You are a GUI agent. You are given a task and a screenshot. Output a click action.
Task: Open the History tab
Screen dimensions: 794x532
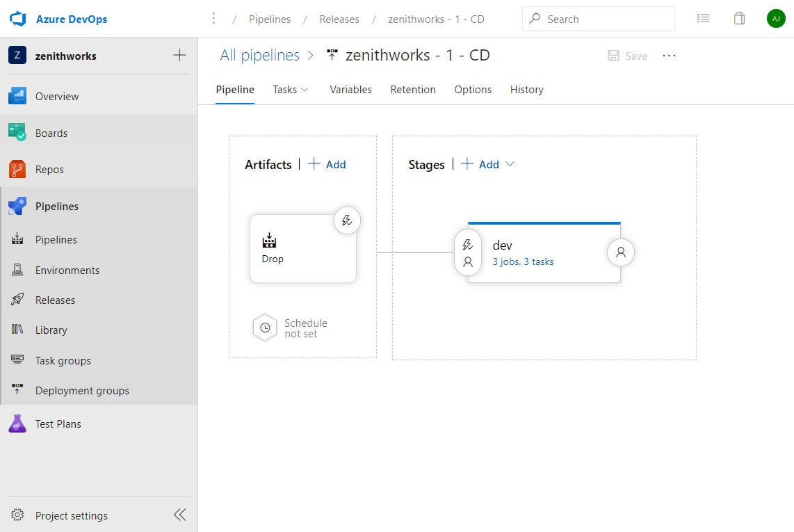tap(526, 89)
